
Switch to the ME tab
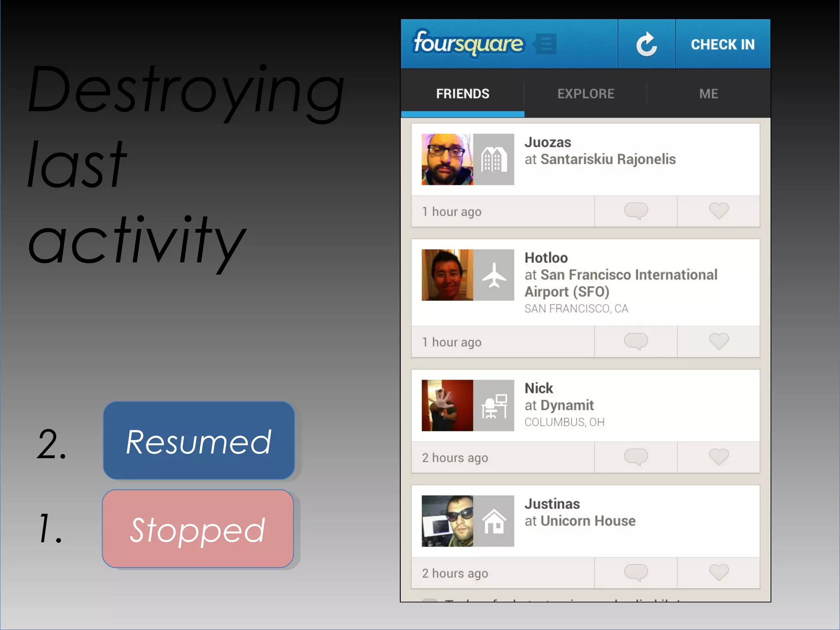[708, 94]
